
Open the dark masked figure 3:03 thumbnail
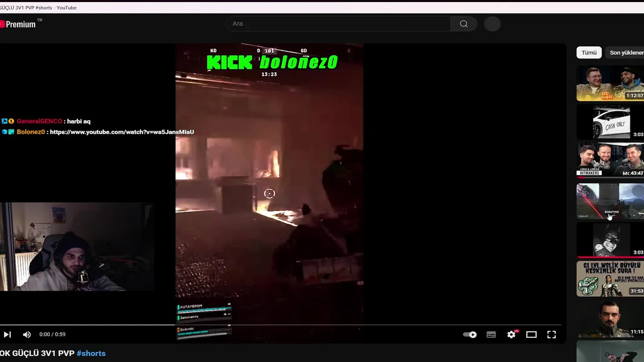[x=610, y=240]
